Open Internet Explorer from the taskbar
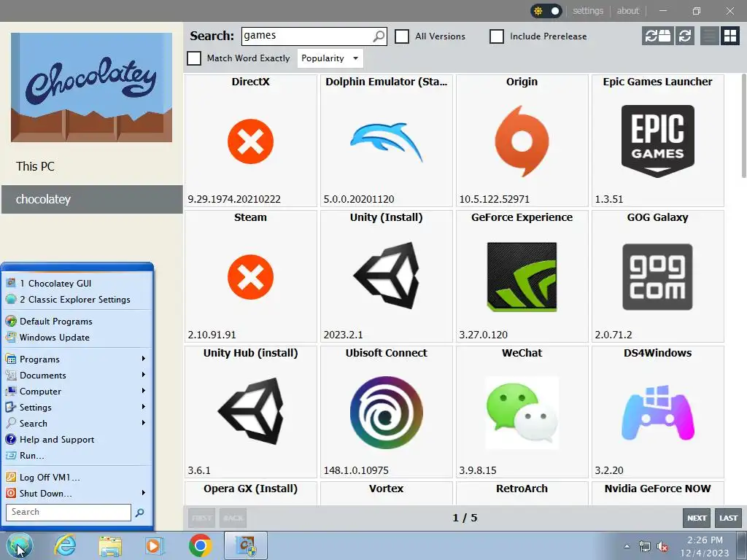 click(x=65, y=545)
